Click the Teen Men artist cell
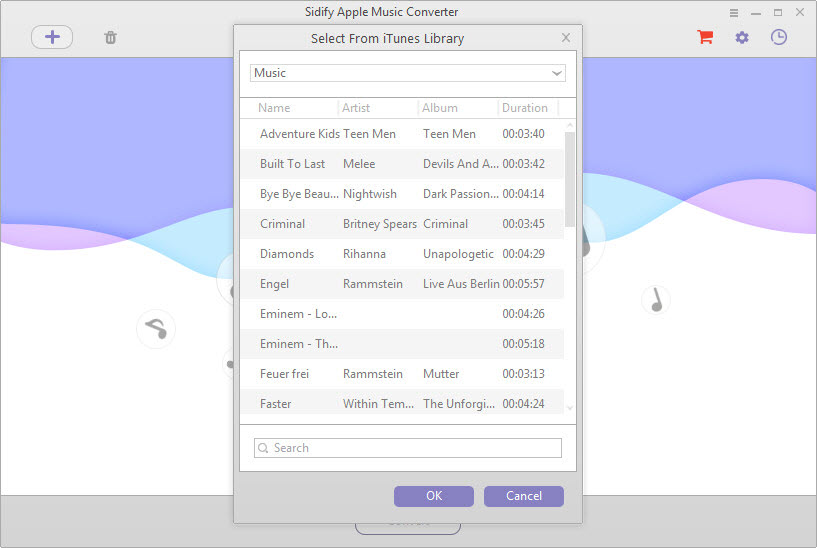 pos(369,134)
